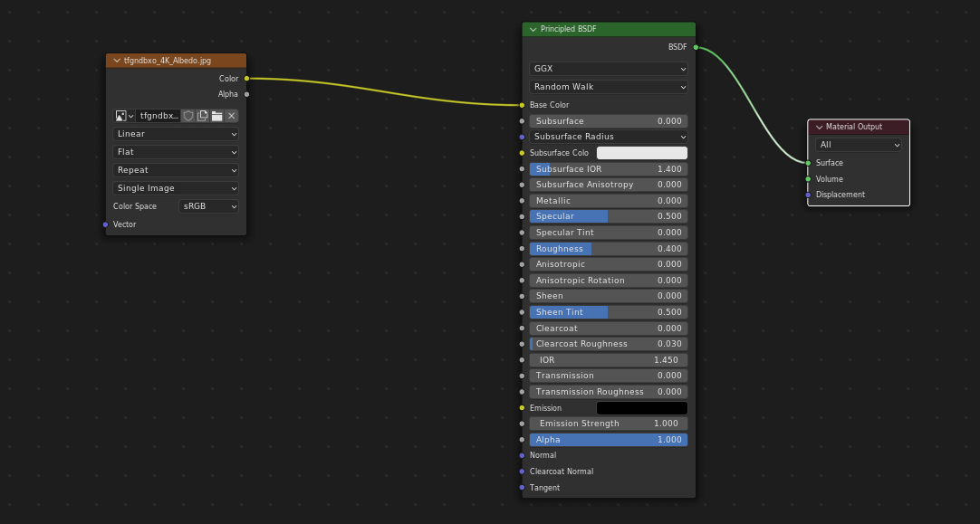Open the sRGB Color Space dropdown

click(209, 206)
